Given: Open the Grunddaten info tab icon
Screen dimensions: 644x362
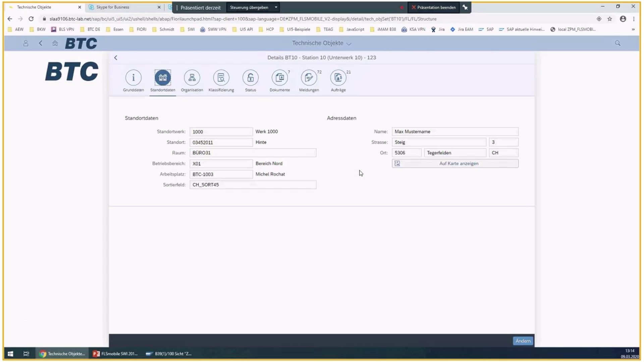Looking at the screenshot, I should click(x=133, y=77).
